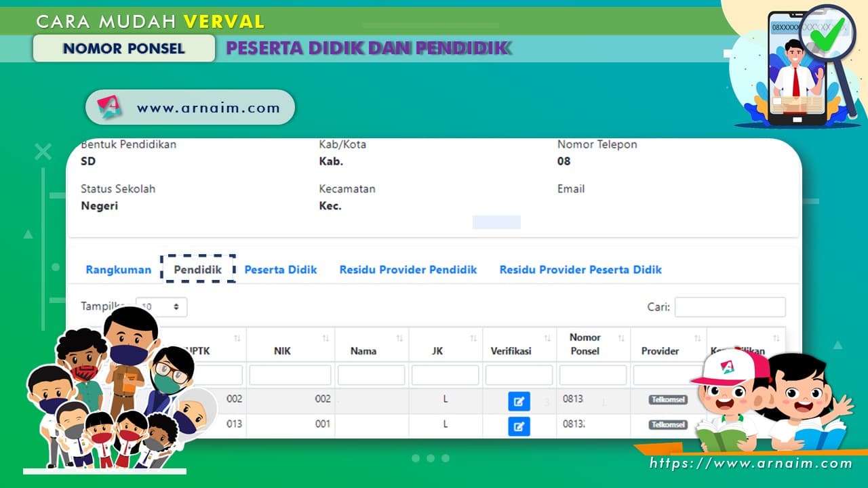This screenshot has width=868, height=488.
Task: Sort table by NIK sort arrows
Action: point(325,338)
